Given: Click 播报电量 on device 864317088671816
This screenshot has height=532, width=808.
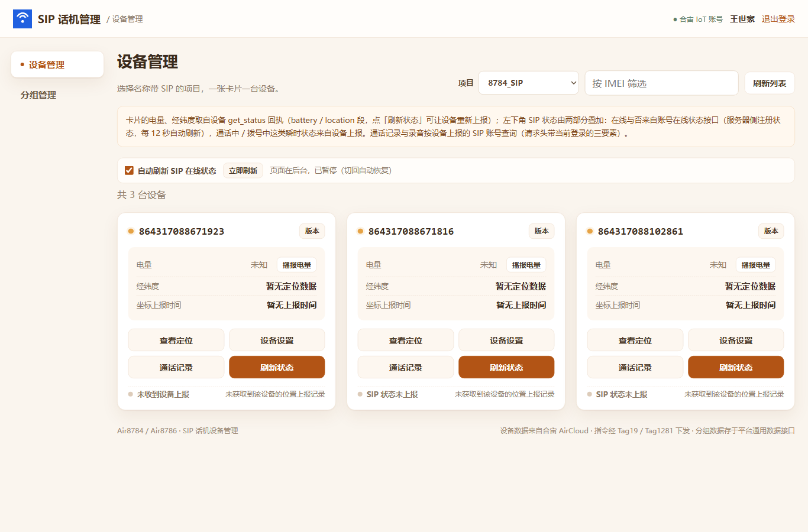Looking at the screenshot, I should tap(526, 265).
